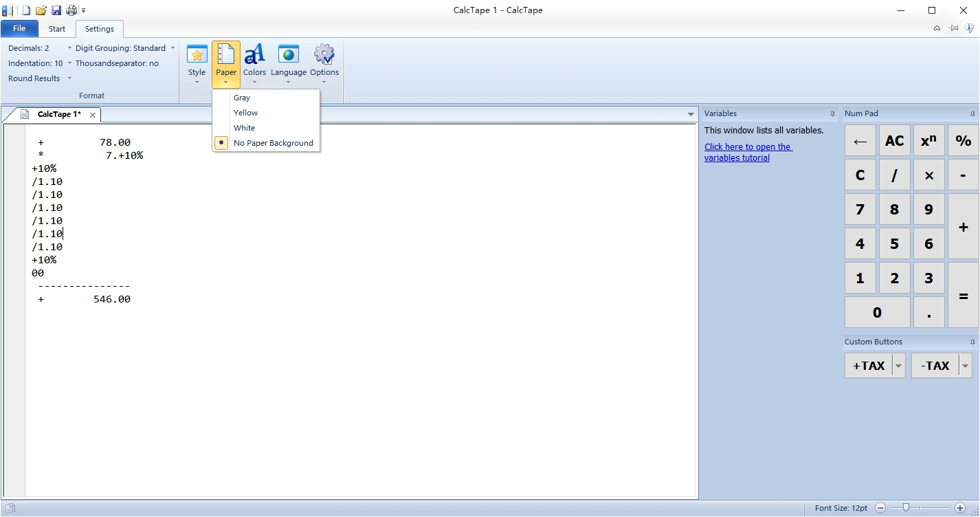This screenshot has height=517, width=980.
Task: Switch to the Start ribbon tab
Action: coord(57,29)
